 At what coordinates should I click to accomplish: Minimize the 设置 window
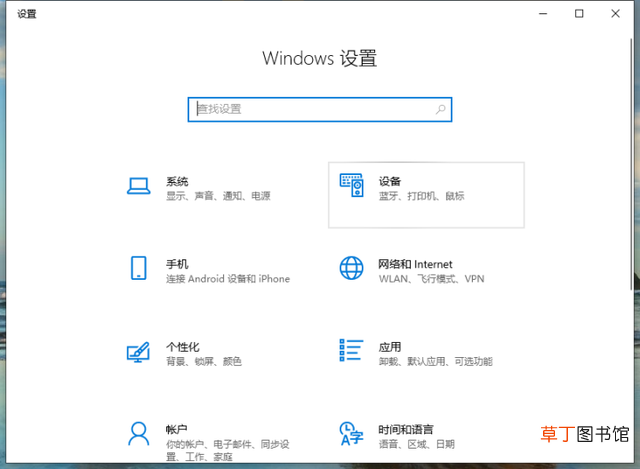[543, 14]
